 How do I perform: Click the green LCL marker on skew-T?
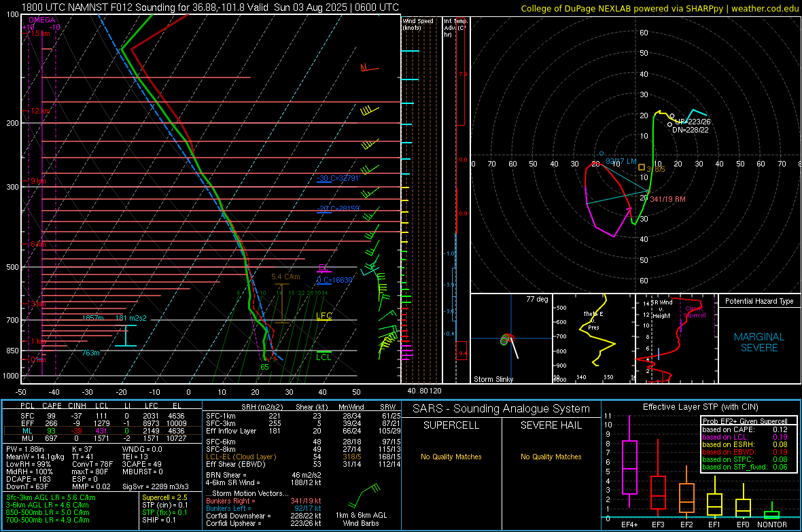click(x=324, y=356)
